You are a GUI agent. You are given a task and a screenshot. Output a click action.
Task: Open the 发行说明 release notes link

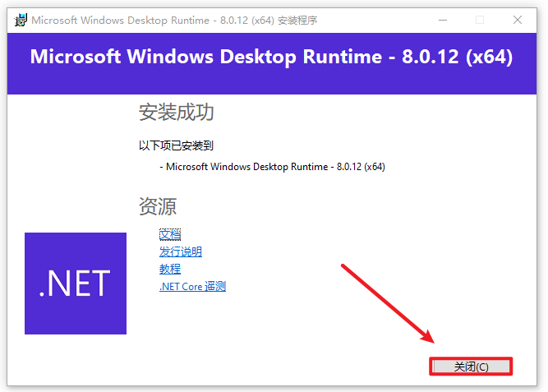coord(180,252)
